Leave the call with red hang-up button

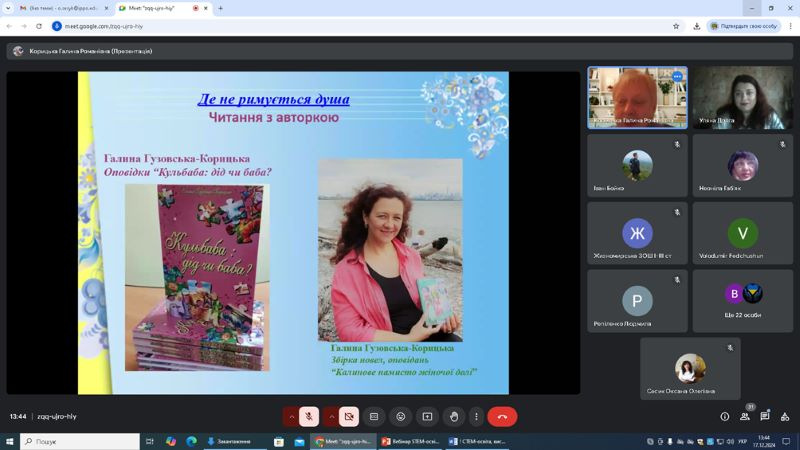(x=502, y=417)
